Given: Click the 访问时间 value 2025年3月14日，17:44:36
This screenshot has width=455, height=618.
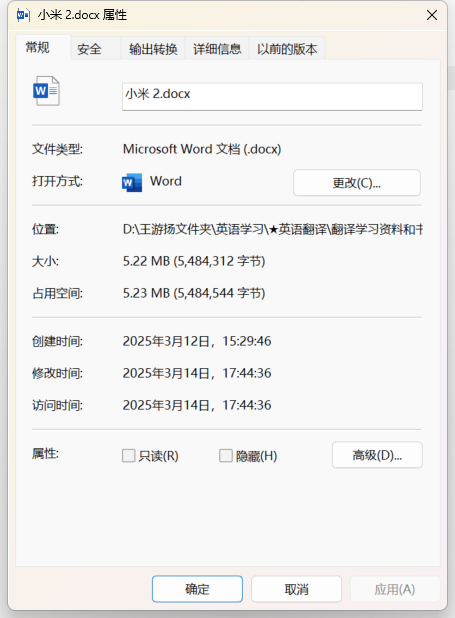Looking at the screenshot, I should pyautogui.click(x=197, y=405).
